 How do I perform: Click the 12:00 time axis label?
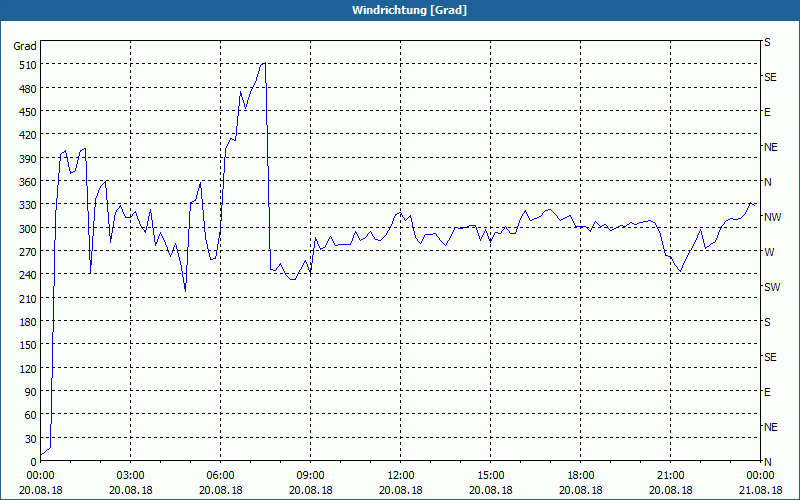pos(401,476)
